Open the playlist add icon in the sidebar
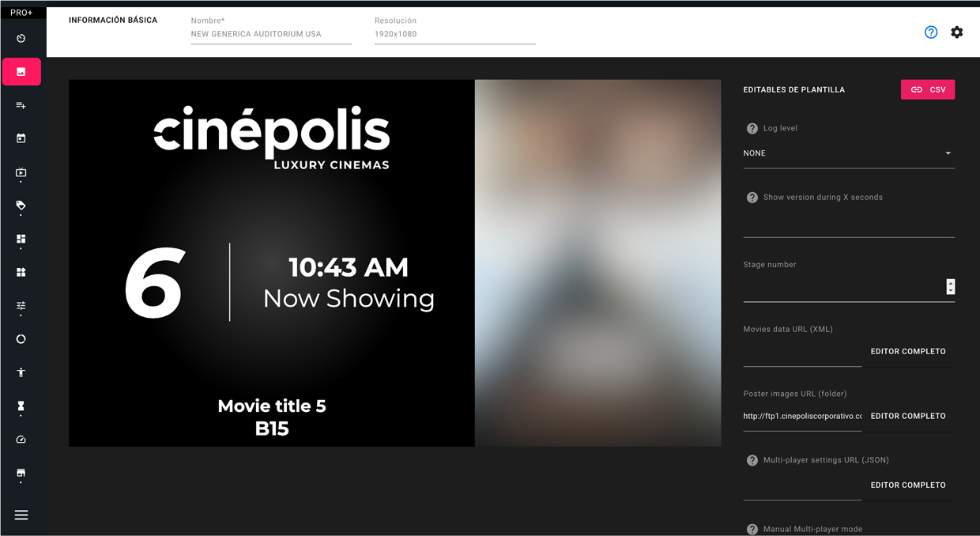Screen dimensions: 980x536 21,105
